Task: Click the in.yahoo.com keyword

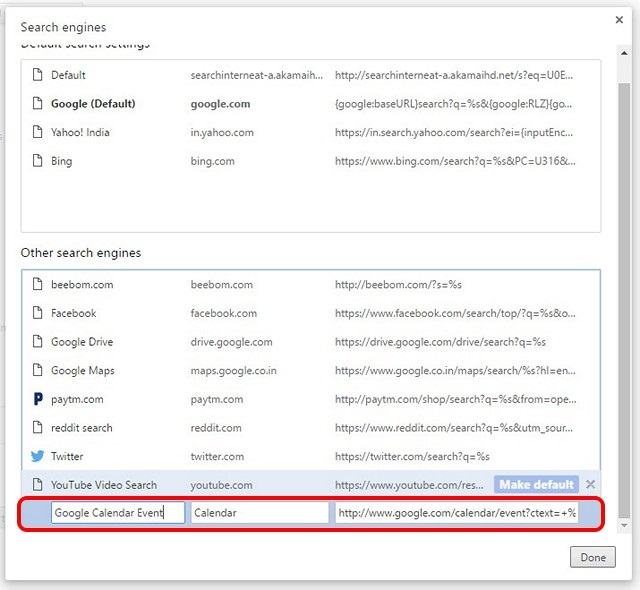Action: tap(222, 133)
